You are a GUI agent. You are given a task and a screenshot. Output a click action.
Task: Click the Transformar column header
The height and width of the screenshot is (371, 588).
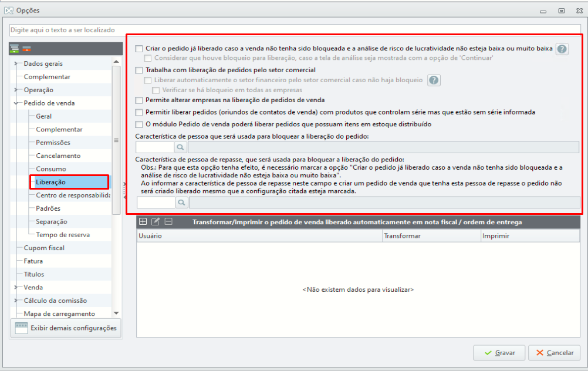point(431,235)
